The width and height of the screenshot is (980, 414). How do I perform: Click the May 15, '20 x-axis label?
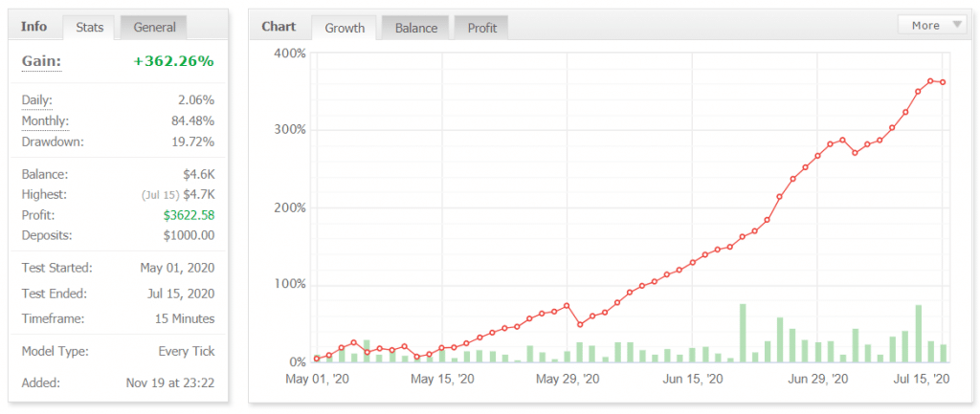(x=442, y=379)
